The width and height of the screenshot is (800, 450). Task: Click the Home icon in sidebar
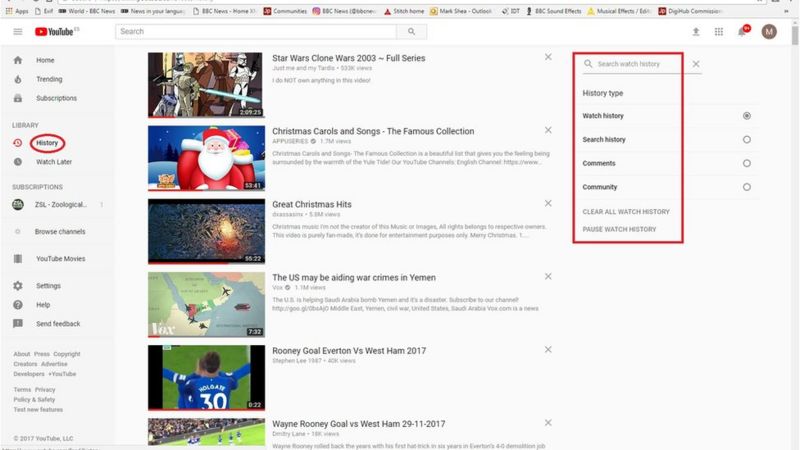pyautogui.click(x=18, y=60)
